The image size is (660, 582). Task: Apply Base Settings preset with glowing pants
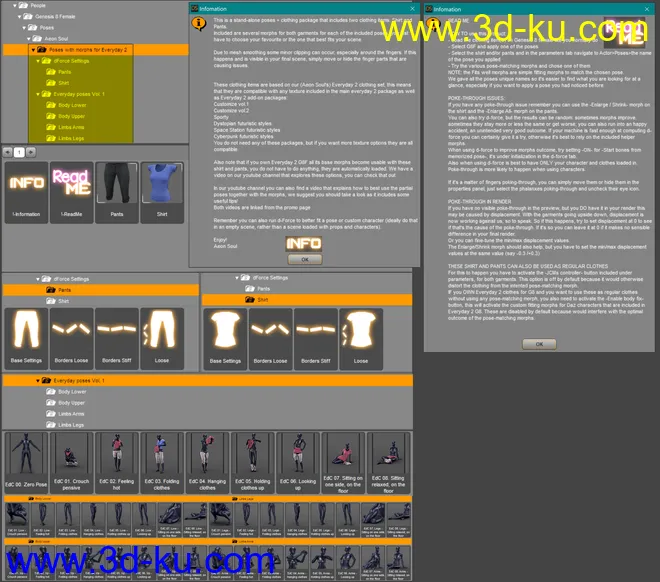(x=23, y=332)
